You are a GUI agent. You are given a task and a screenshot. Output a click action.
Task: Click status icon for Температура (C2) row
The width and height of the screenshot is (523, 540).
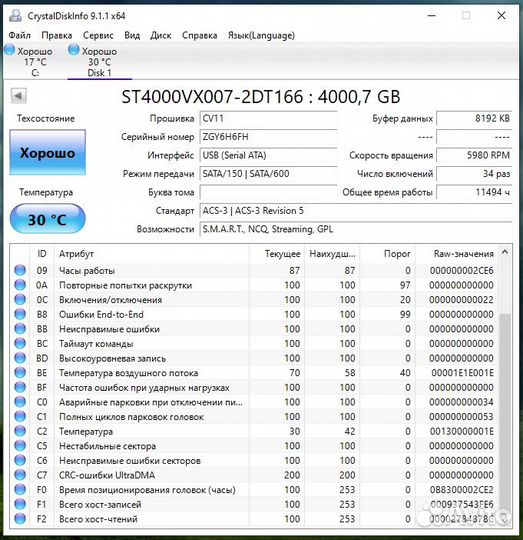tap(20, 431)
